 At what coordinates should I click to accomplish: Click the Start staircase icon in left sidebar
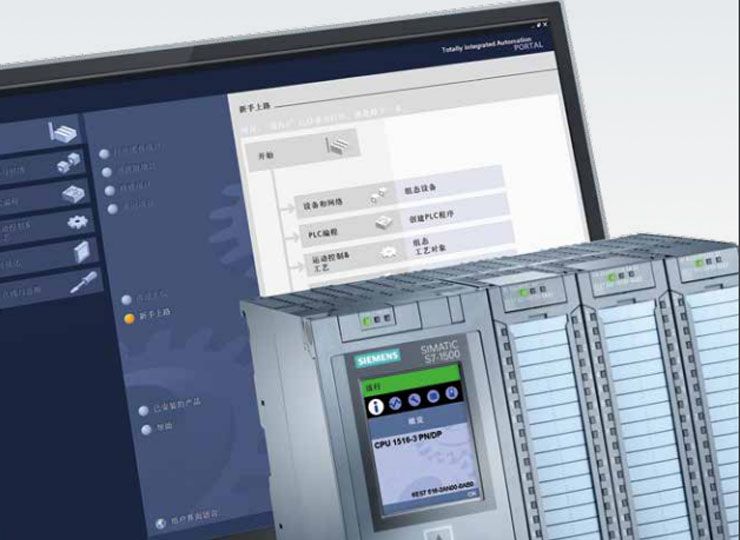[x=63, y=131]
